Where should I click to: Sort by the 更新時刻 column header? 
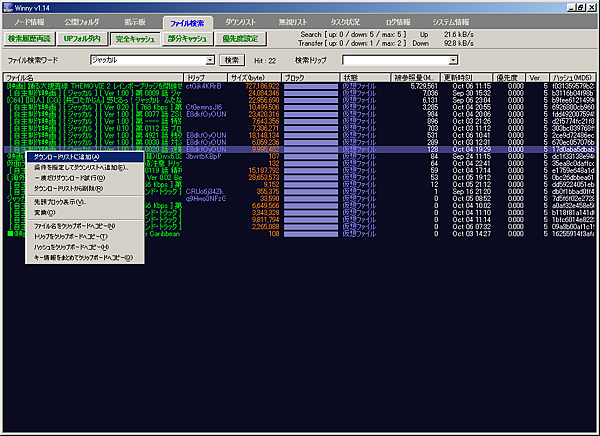466,78
